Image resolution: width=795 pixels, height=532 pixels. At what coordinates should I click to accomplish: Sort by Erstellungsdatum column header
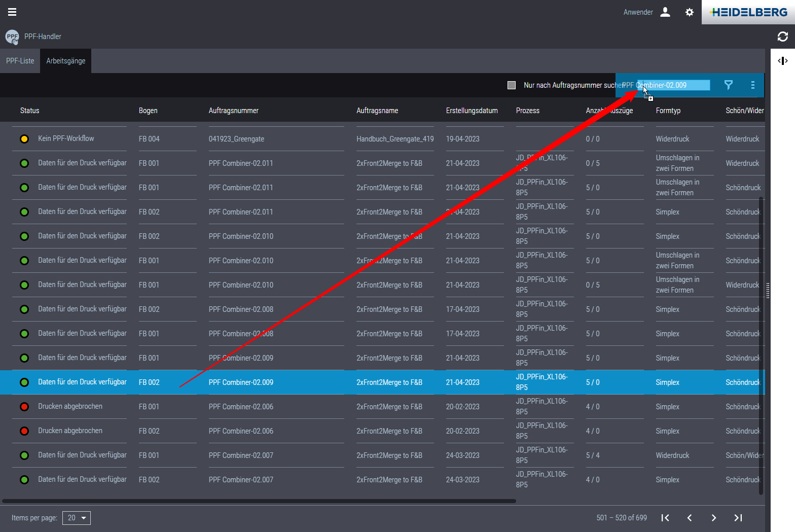472,111
